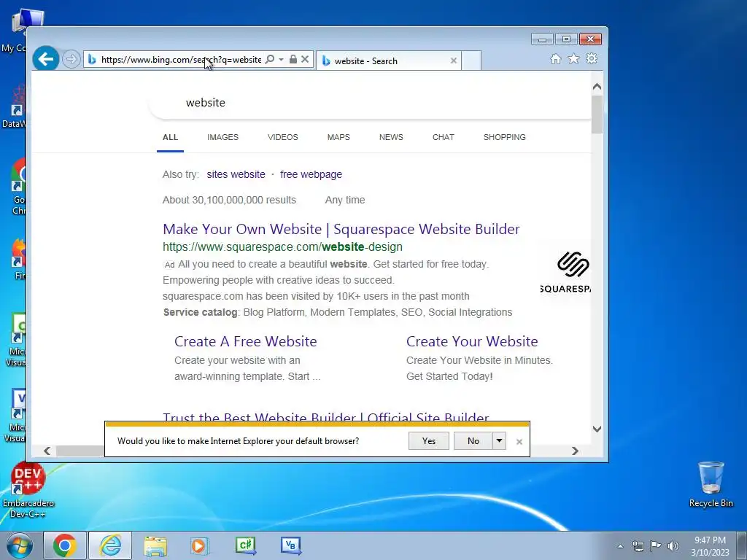This screenshot has width=747, height=560.
Task: Click Internet Explorer taskbar icon
Action: click(111, 545)
